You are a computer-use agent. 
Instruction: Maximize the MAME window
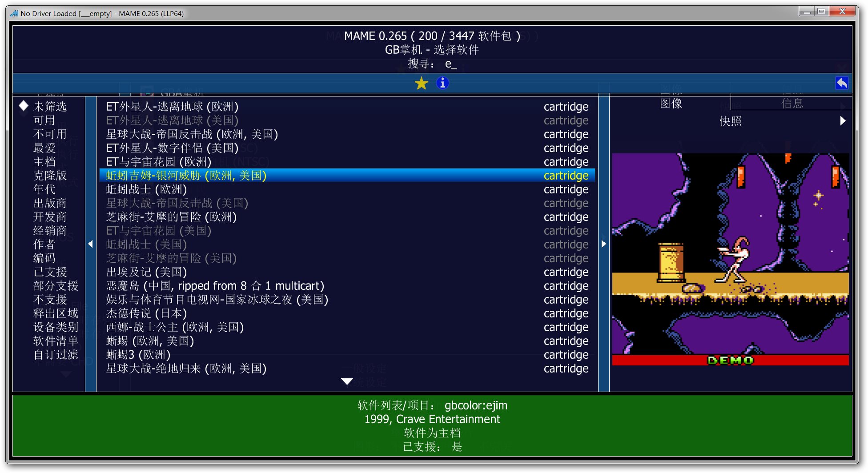pyautogui.click(x=821, y=11)
